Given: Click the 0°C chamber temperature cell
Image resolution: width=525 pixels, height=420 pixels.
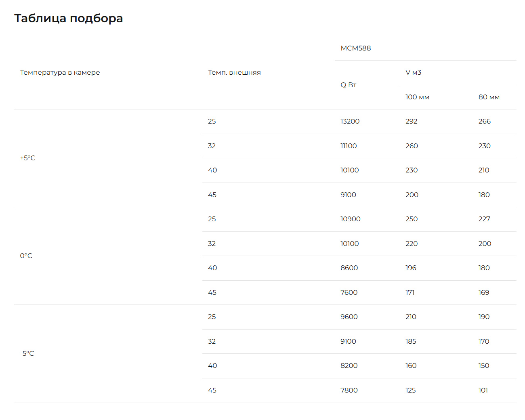Looking at the screenshot, I should (26, 256).
